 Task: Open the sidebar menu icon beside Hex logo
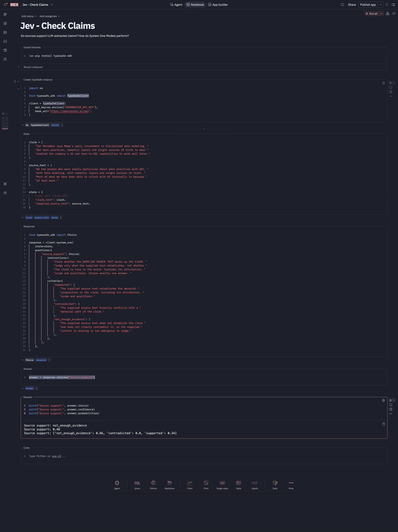point(6,5)
